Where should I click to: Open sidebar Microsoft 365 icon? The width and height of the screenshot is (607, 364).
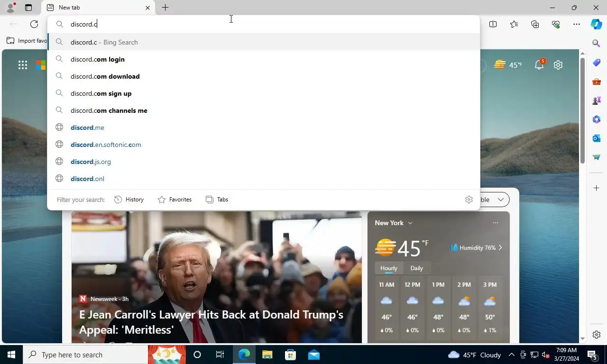click(597, 119)
